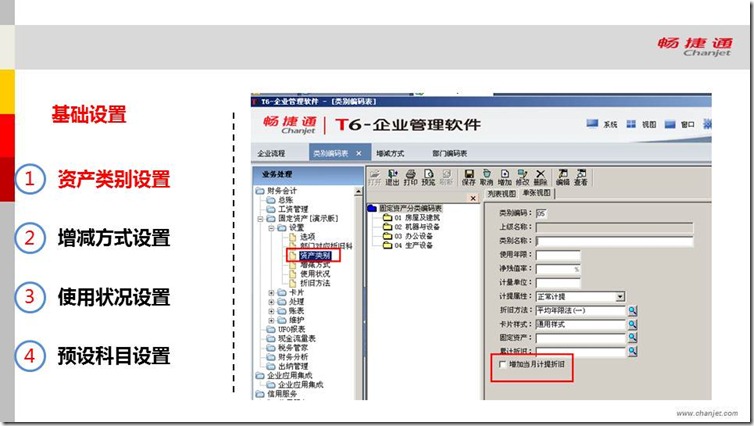Screen dimensions: 754x426
Task: Open the 系统 menu in header
Action: [x=602, y=124]
